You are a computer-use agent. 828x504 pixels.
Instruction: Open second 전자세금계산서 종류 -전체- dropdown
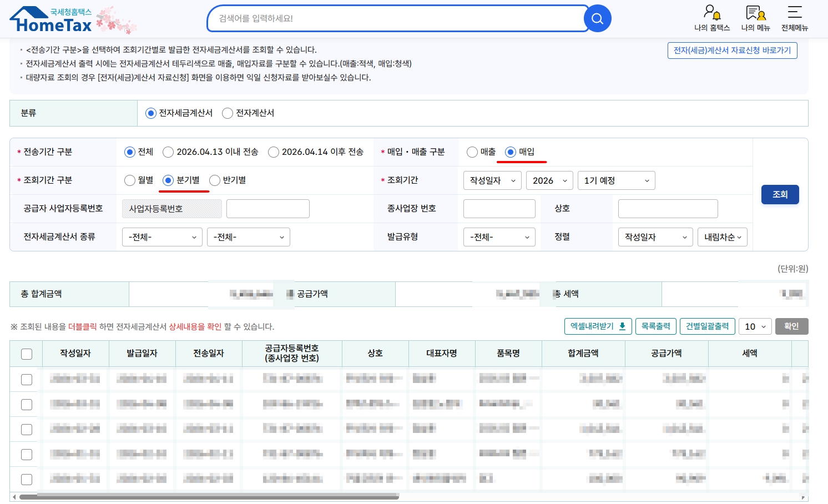pyautogui.click(x=249, y=237)
